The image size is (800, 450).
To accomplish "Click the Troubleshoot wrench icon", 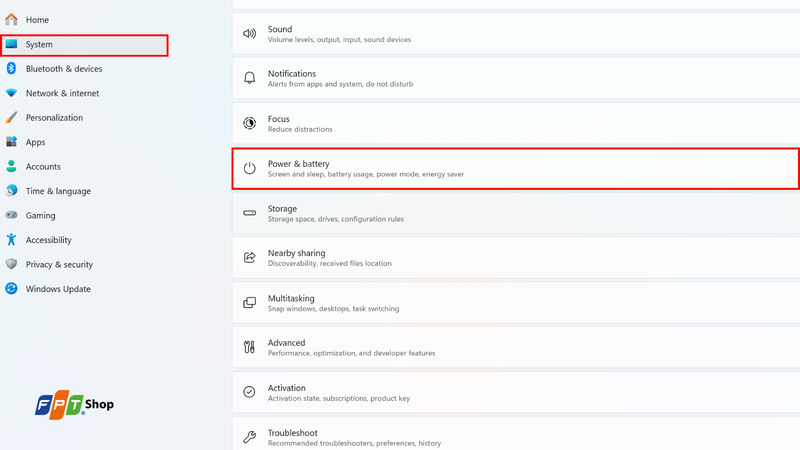I will [249, 437].
